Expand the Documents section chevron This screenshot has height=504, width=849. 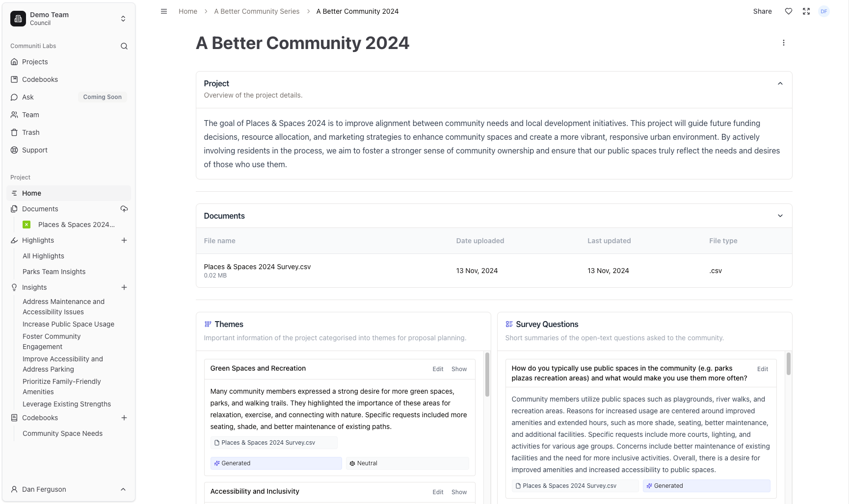[780, 216]
